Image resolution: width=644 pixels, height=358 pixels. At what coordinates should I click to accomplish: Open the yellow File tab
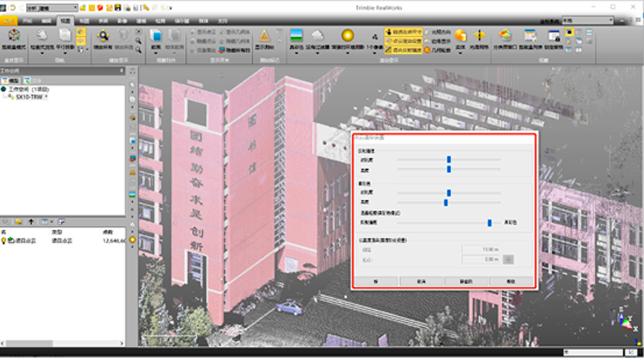(x=8, y=21)
